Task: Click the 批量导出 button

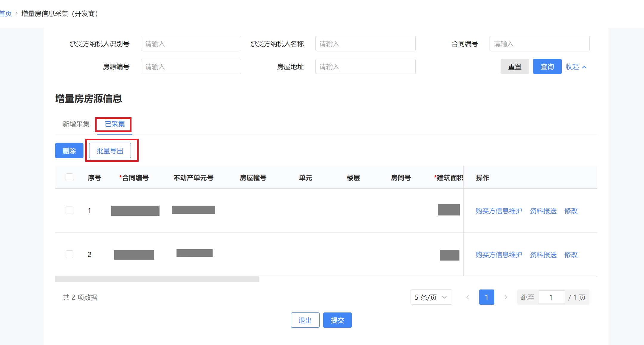Action: click(110, 151)
